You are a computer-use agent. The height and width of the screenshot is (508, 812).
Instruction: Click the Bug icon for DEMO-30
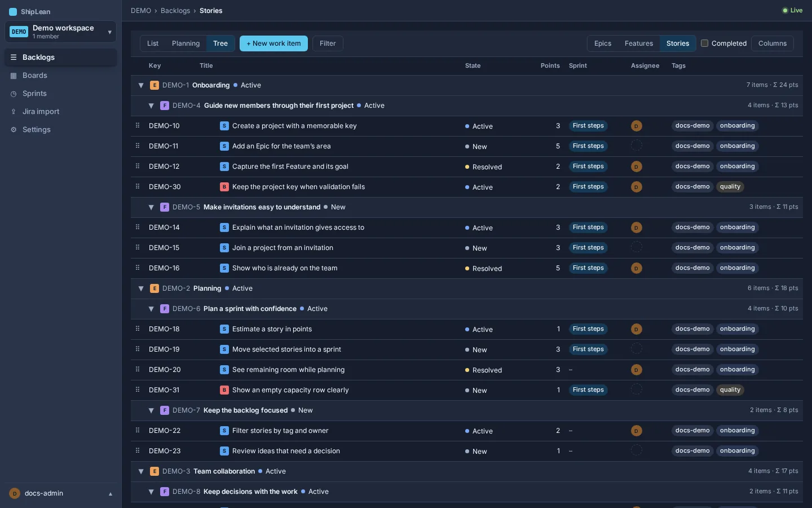point(224,187)
